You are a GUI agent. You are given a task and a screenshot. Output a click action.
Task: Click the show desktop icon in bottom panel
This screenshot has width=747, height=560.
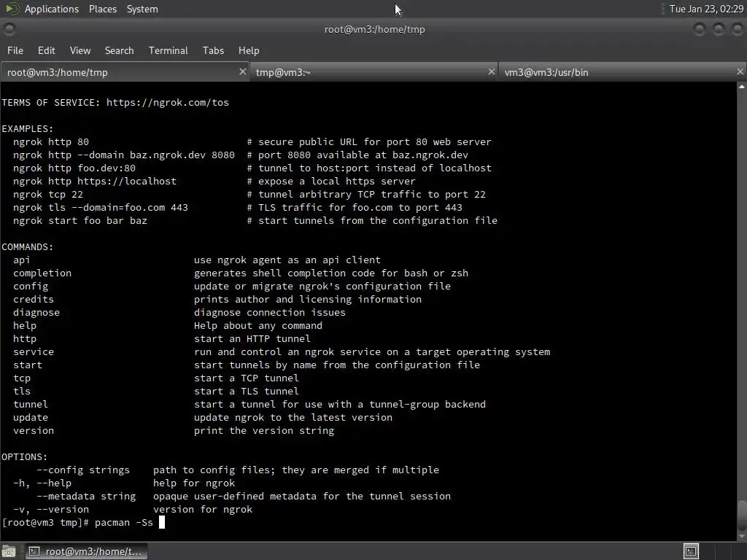point(9,551)
